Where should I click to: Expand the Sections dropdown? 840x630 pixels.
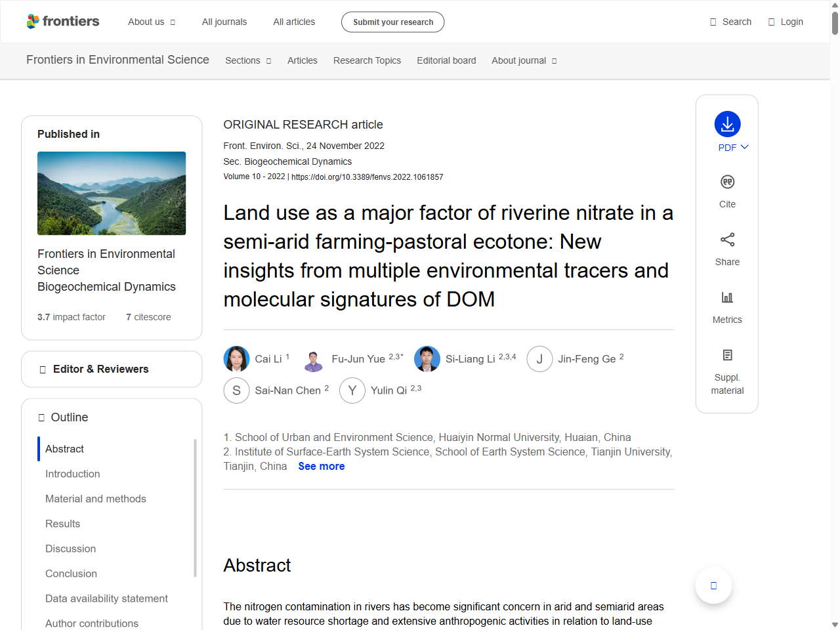coord(248,60)
